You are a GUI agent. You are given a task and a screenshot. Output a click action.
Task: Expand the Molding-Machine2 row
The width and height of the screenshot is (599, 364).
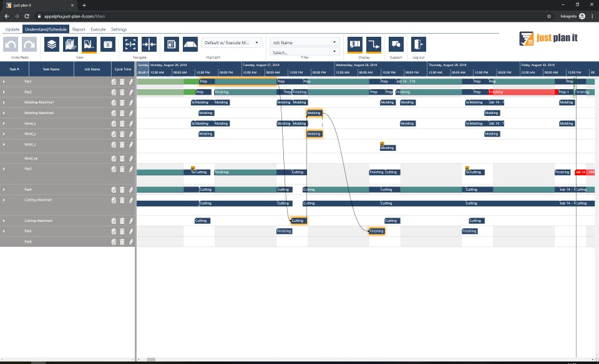(4, 113)
